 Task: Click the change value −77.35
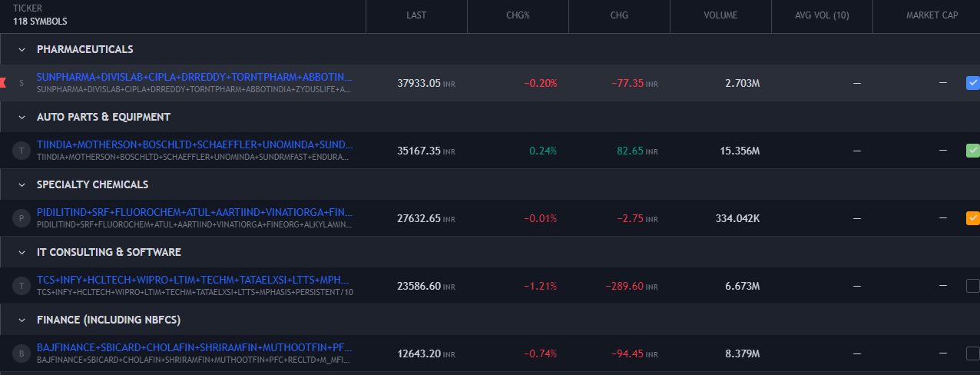click(x=627, y=83)
